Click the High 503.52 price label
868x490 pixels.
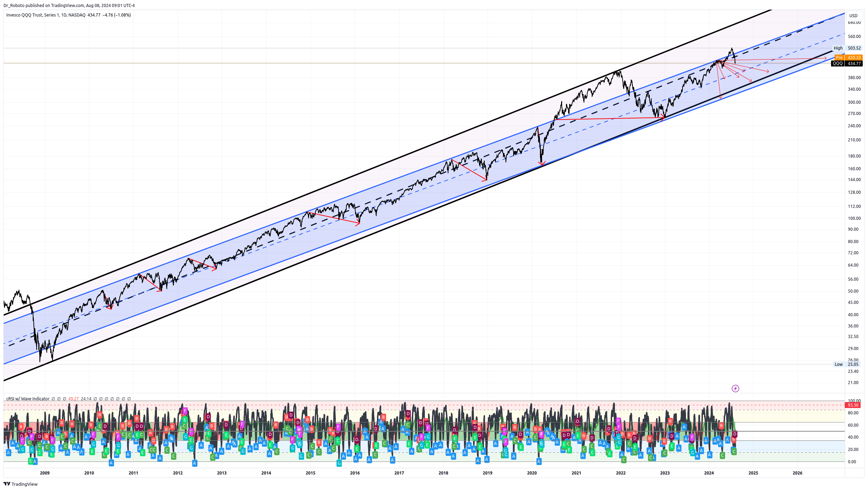(x=847, y=48)
